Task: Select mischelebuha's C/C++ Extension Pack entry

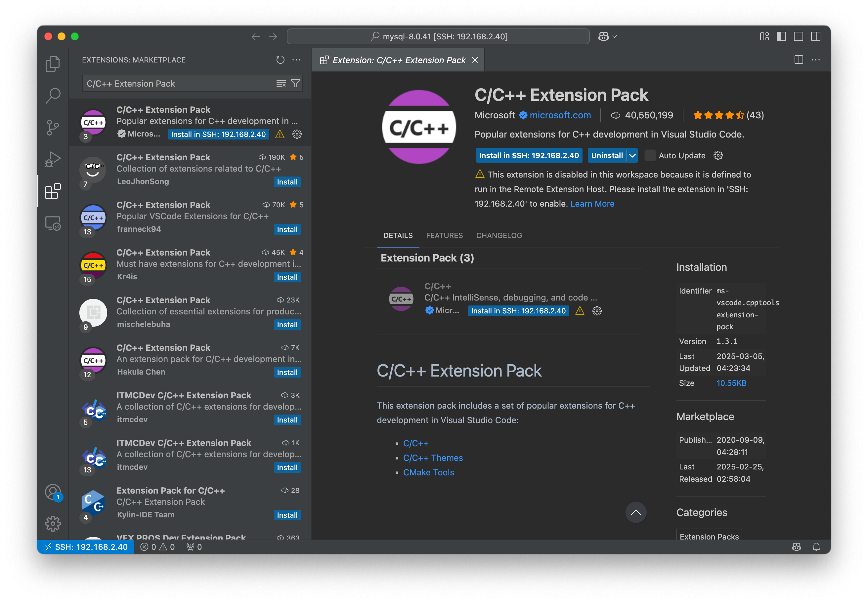Action: pyautogui.click(x=190, y=312)
